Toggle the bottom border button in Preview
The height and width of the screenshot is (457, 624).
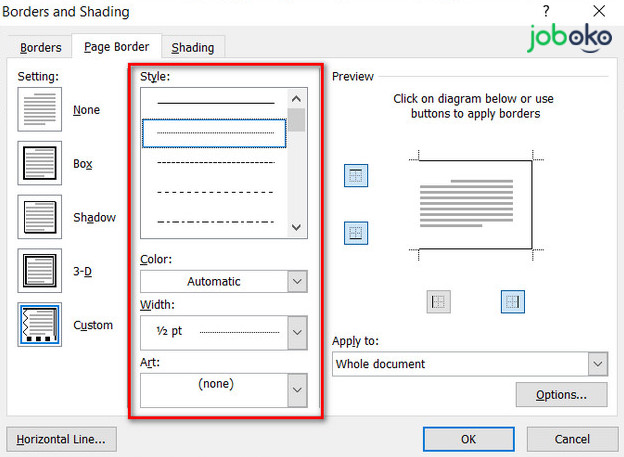356,233
